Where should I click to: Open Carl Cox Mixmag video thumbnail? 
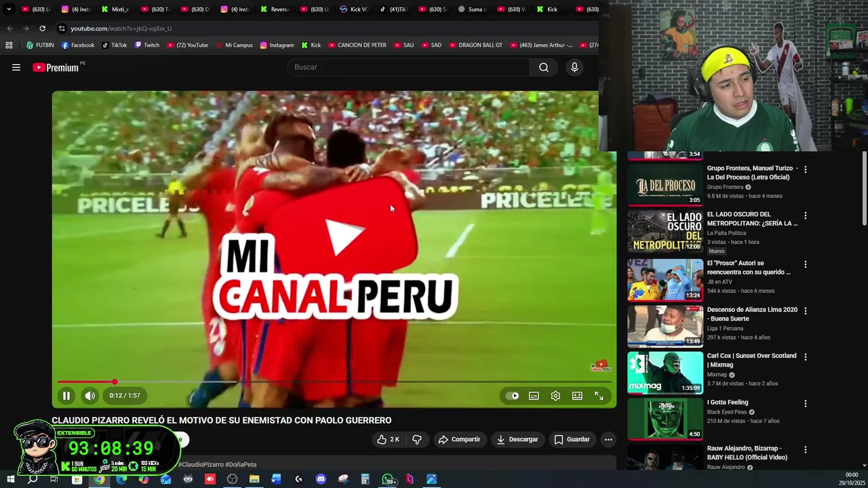click(665, 372)
